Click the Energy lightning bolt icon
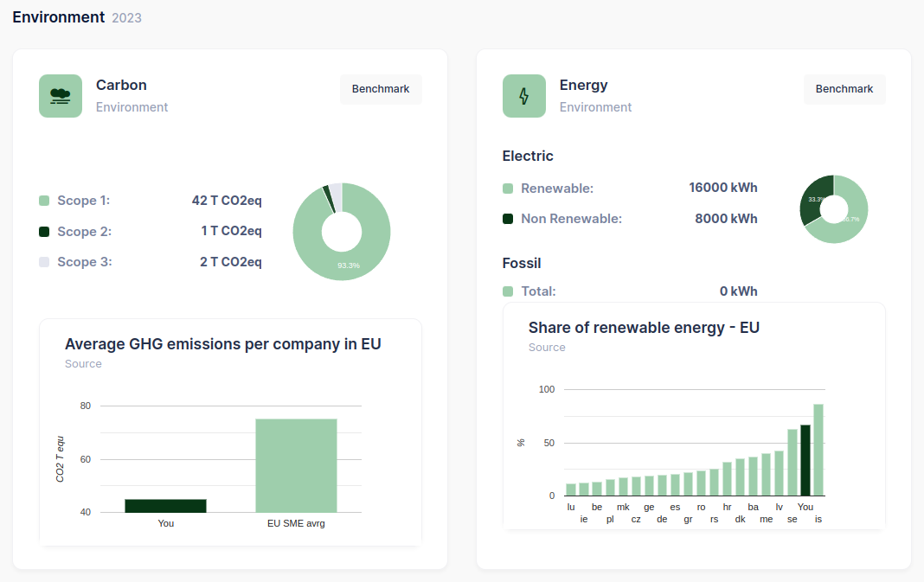924x582 pixels. (524, 96)
